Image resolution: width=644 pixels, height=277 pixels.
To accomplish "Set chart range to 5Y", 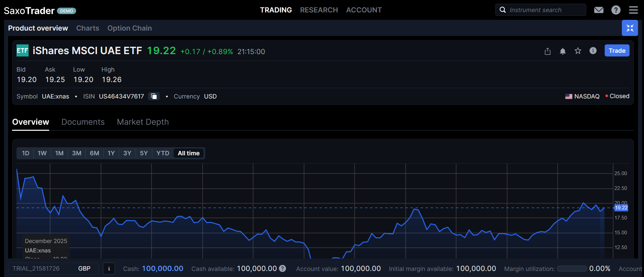I will pos(144,153).
